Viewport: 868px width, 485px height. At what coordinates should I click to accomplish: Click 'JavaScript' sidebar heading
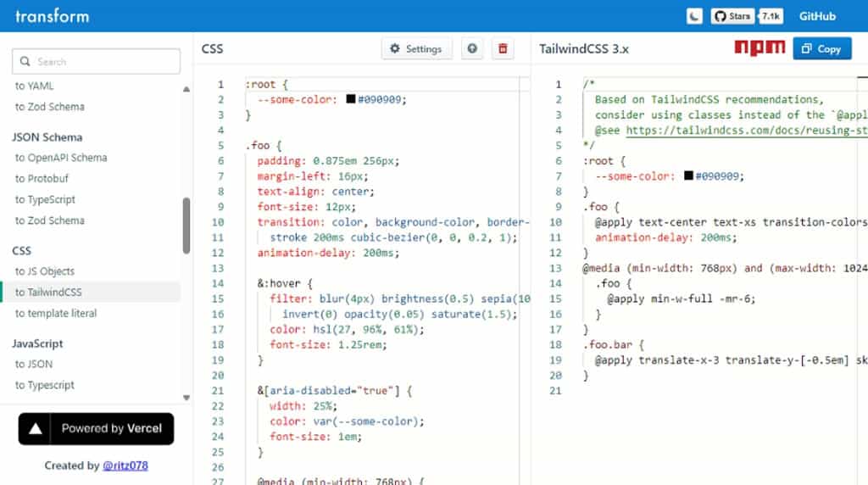coord(37,343)
